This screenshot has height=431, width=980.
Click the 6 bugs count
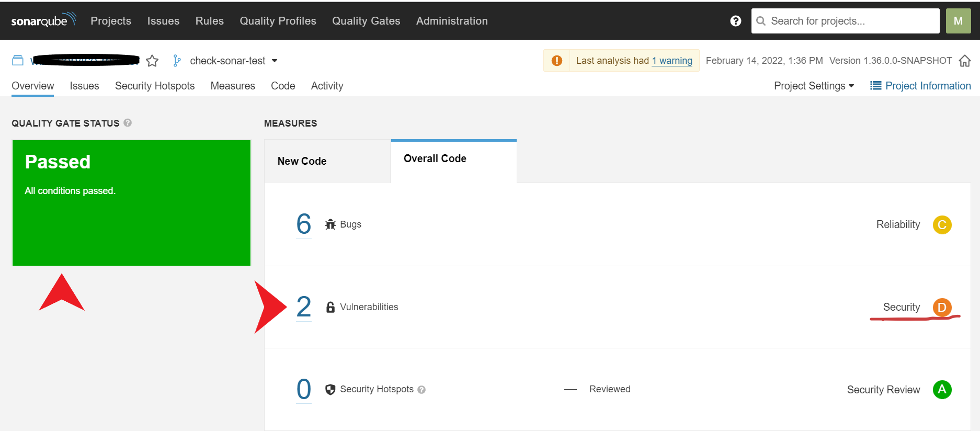click(x=304, y=224)
